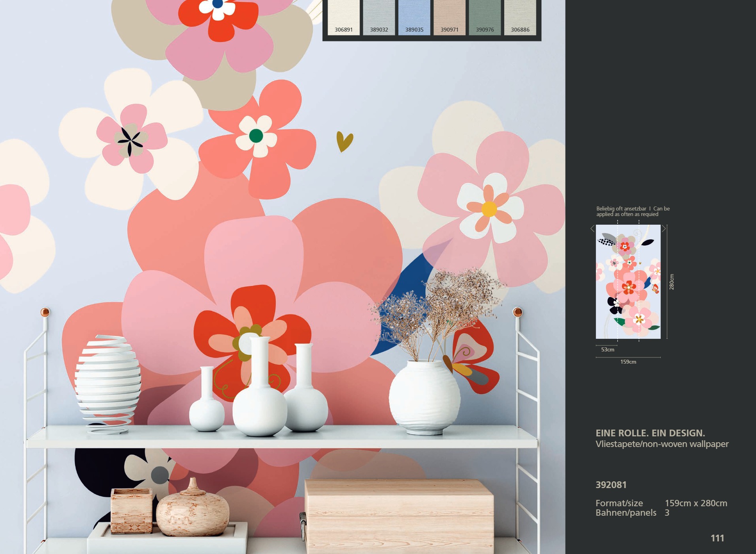
Task: Click the small gold heart motif
Action: 344,141
